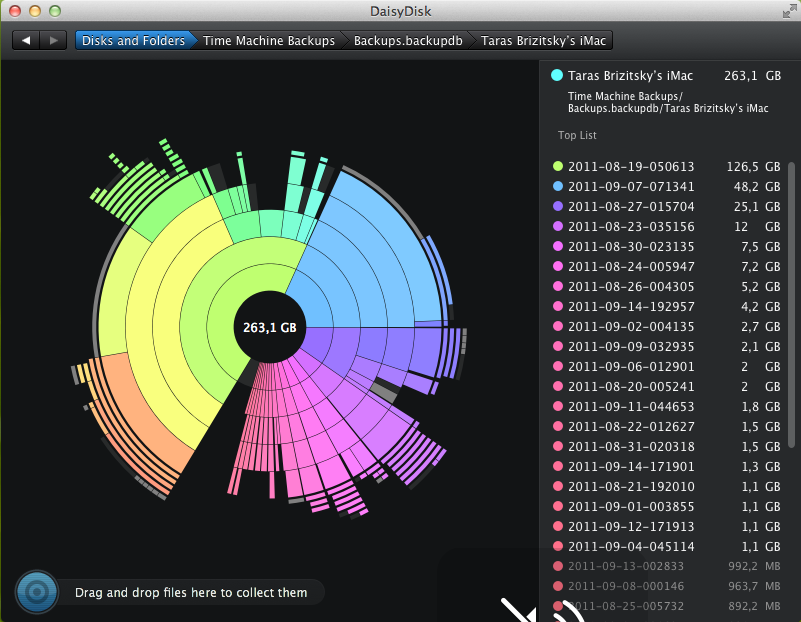Choose the 2011-08-24-005947 backup
The width and height of the screenshot is (801, 622).
pos(667,266)
